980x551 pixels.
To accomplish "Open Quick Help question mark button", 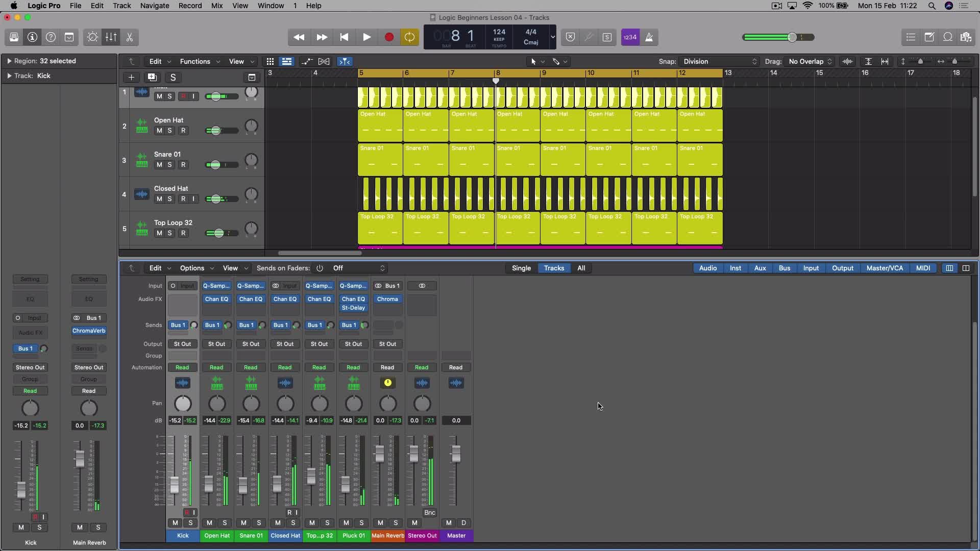I will coord(51,37).
